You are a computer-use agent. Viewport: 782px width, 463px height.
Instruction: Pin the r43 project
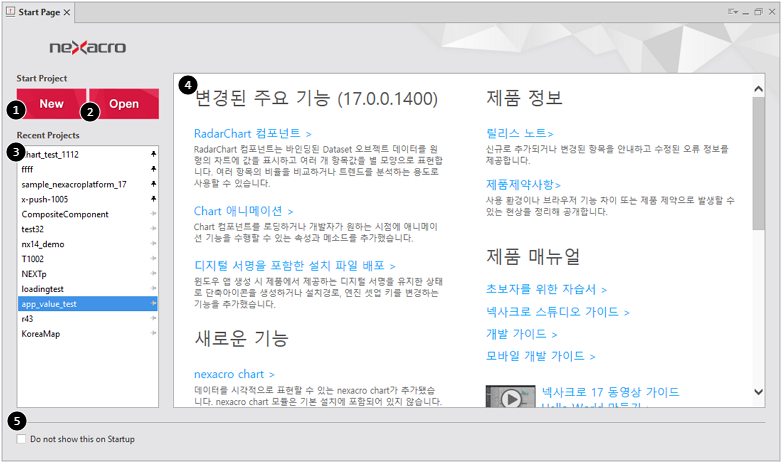tap(154, 318)
